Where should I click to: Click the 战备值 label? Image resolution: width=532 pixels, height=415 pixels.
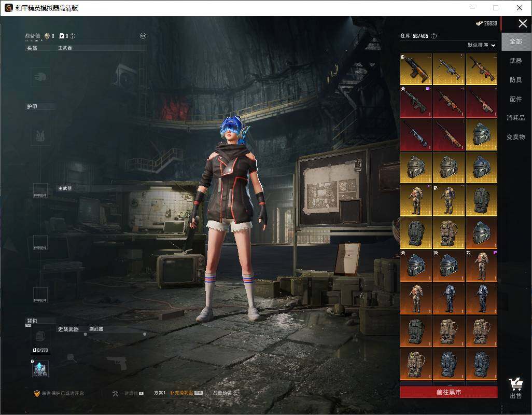33,36
